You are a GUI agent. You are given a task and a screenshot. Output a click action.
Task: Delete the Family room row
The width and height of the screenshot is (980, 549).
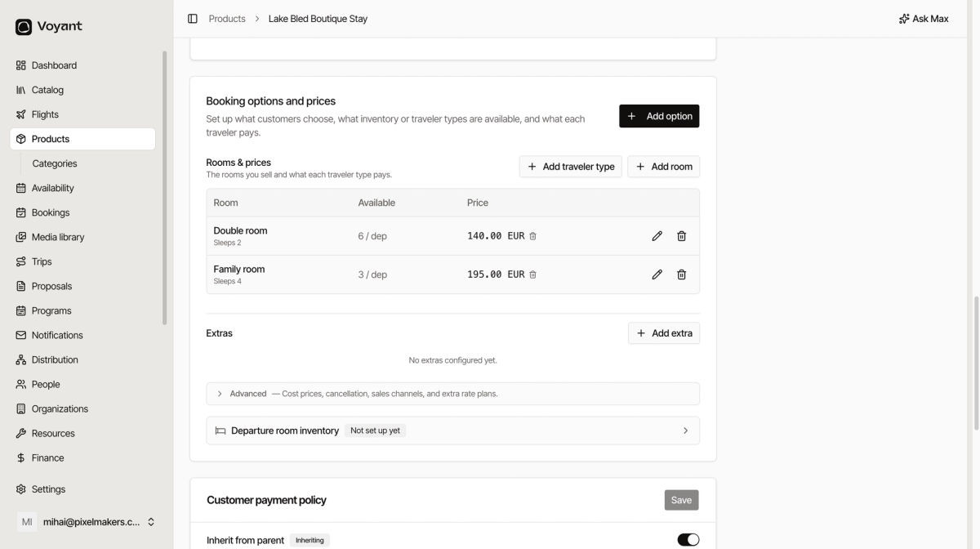(x=682, y=274)
